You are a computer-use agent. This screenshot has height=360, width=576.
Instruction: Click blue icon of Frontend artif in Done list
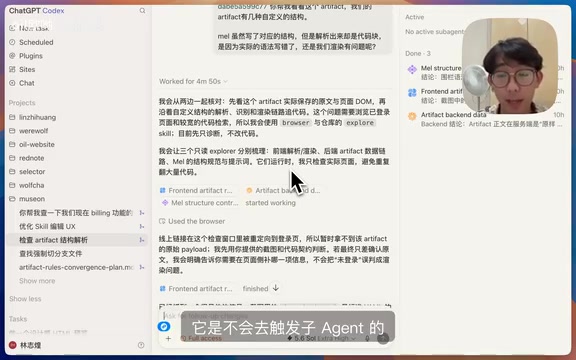pyautogui.click(x=412, y=93)
